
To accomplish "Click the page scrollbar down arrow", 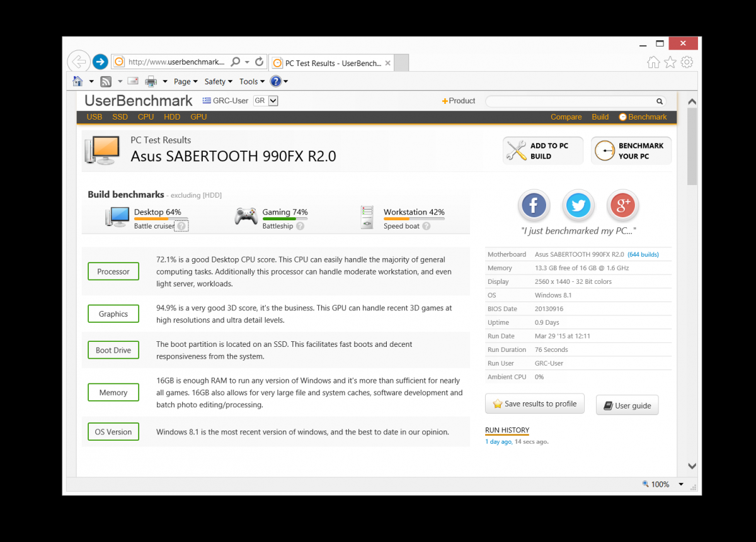I will [x=692, y=466].
